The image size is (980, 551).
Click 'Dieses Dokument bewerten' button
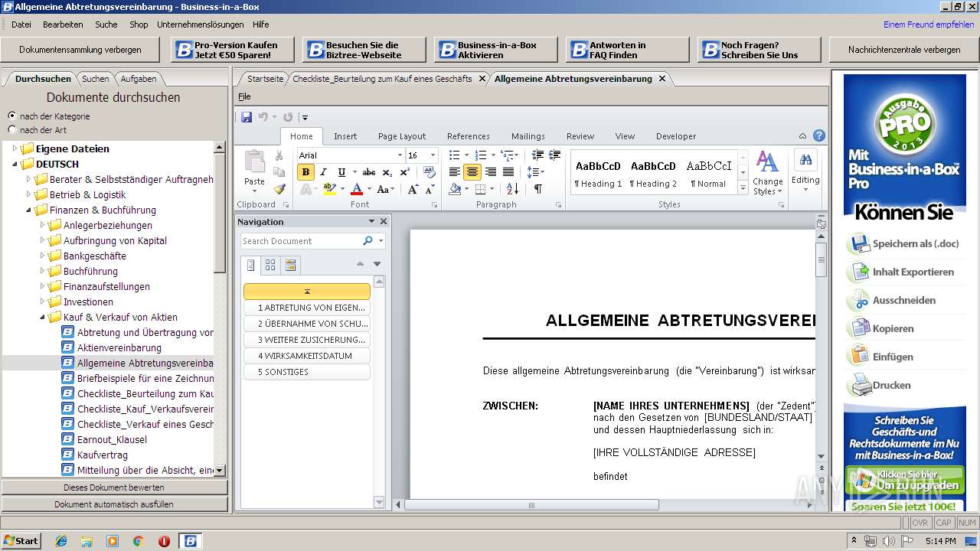[114, 487]
